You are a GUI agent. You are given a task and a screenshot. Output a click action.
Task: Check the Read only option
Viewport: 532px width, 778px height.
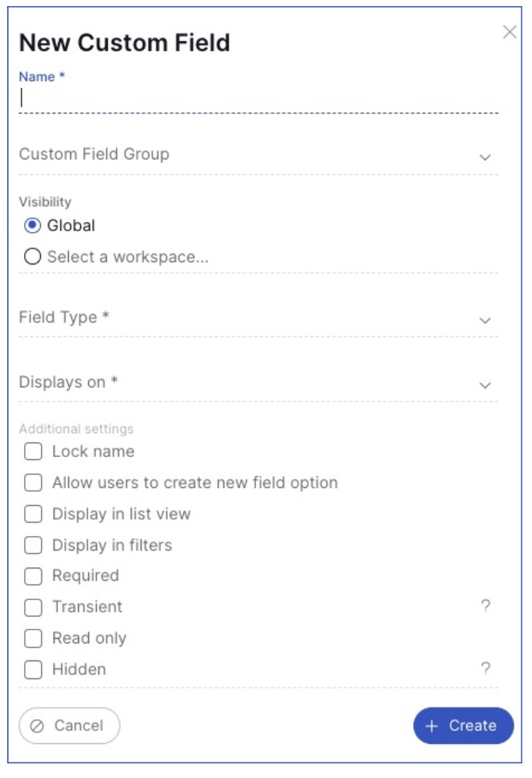[x=33, y=639]
